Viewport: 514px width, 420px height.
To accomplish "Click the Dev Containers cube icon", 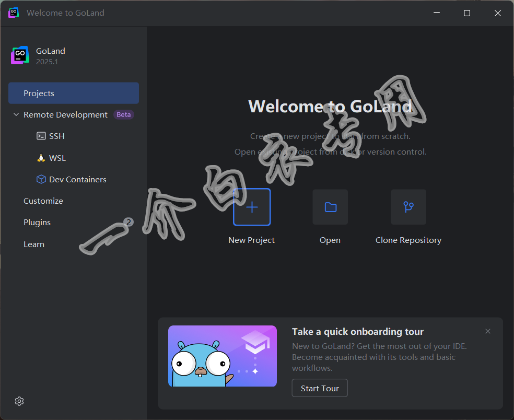I will pyautogui.click(x=41, y=179).
